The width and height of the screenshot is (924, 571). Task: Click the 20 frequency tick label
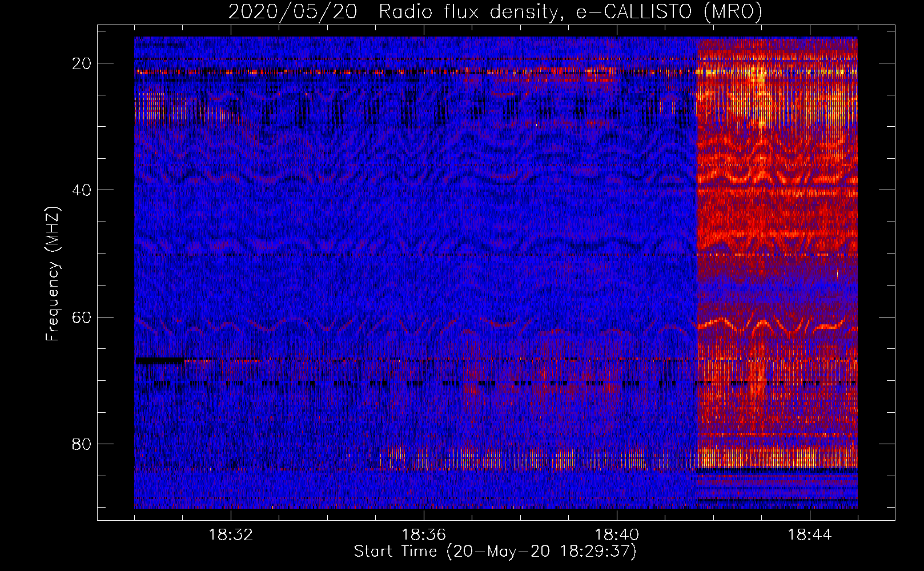pos(82,63)
